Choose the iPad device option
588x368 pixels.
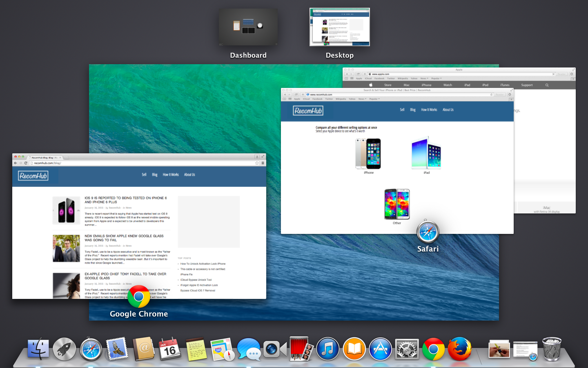click(x=426, y=155)
